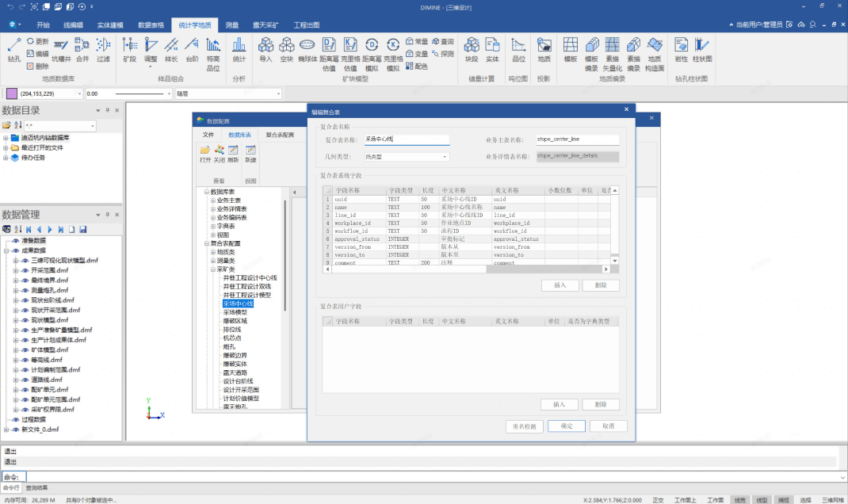Expand the 迪迈坑内钻数据库 tree node
This screenshot has width=848, height=504.
(6, 138)
